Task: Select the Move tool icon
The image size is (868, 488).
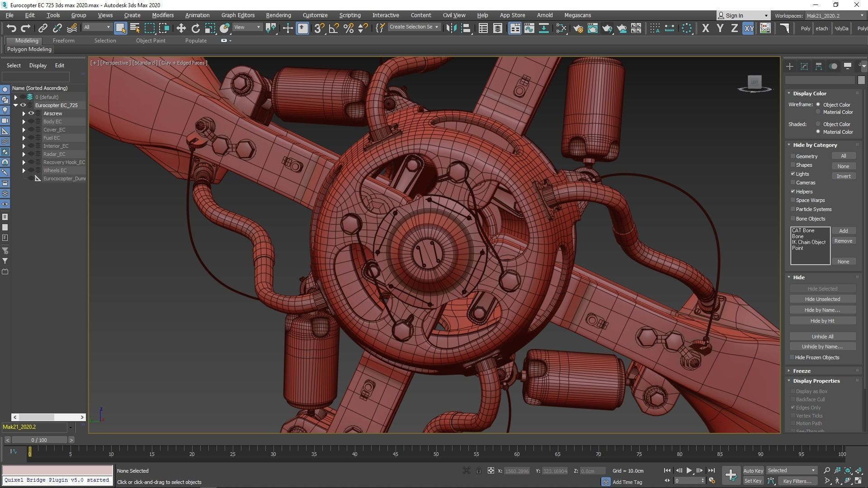Action: pyautogui.click(x=181, y=28)
